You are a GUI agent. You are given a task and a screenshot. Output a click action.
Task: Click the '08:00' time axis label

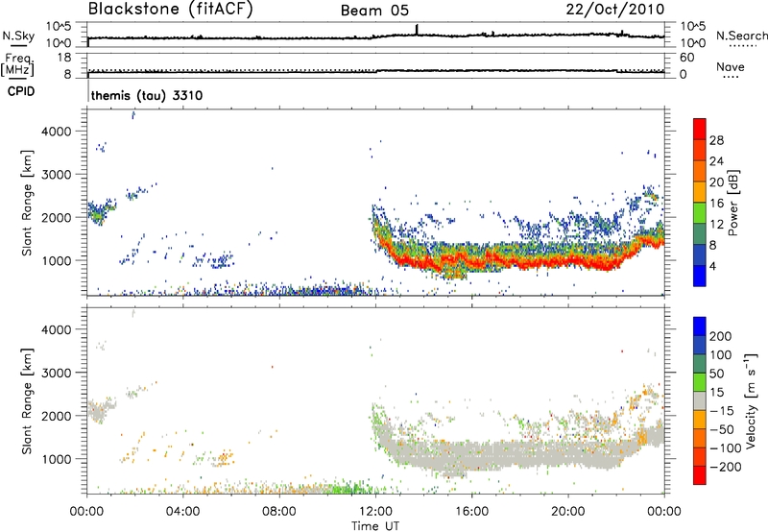tap(279, 512)
